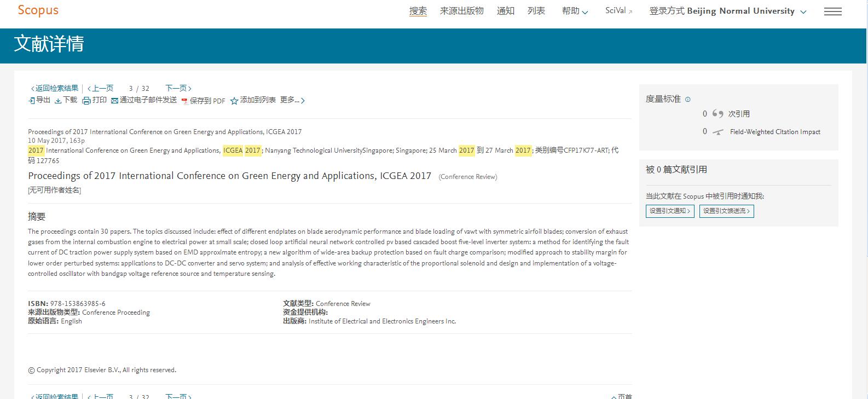Click the 次引用 citation count label
The height and width of the screenshot is (399, 868).
739,114
